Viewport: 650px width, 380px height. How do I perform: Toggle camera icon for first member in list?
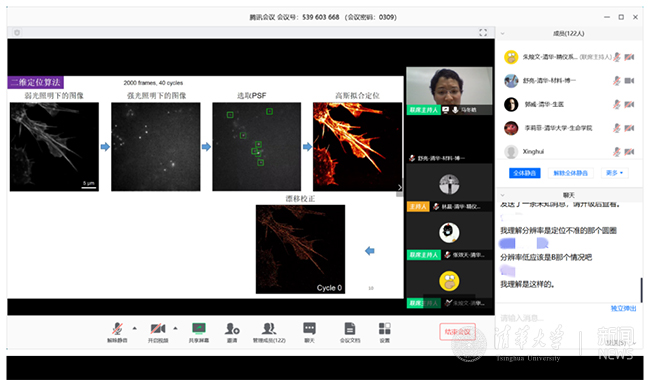pos(629,57)
